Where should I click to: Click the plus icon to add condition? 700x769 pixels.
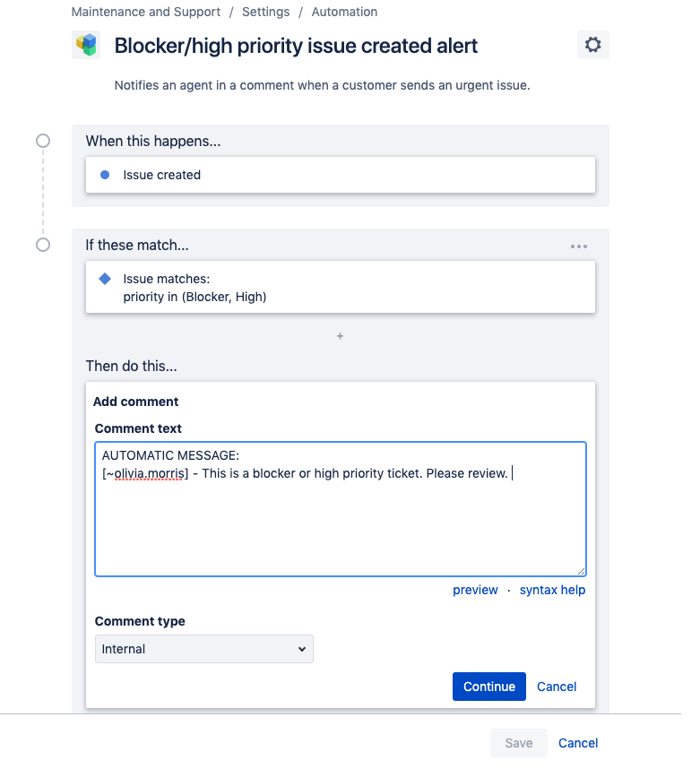340,336
